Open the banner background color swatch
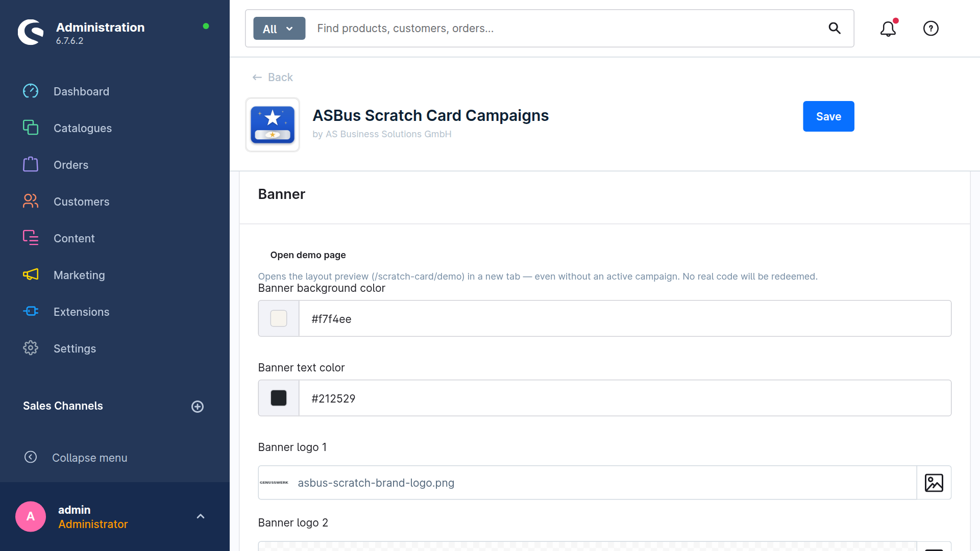Screen dimensions: 980x551 (279, 318)
